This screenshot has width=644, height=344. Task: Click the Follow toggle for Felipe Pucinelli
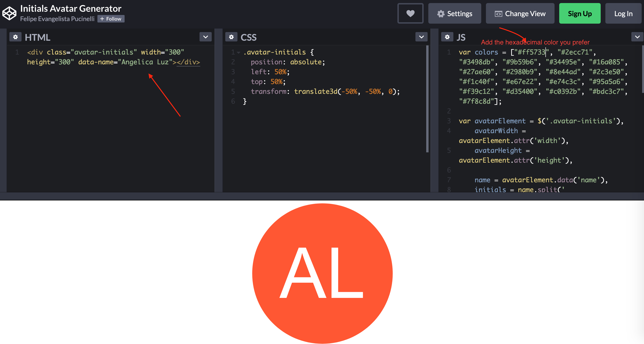click(110, 18)
